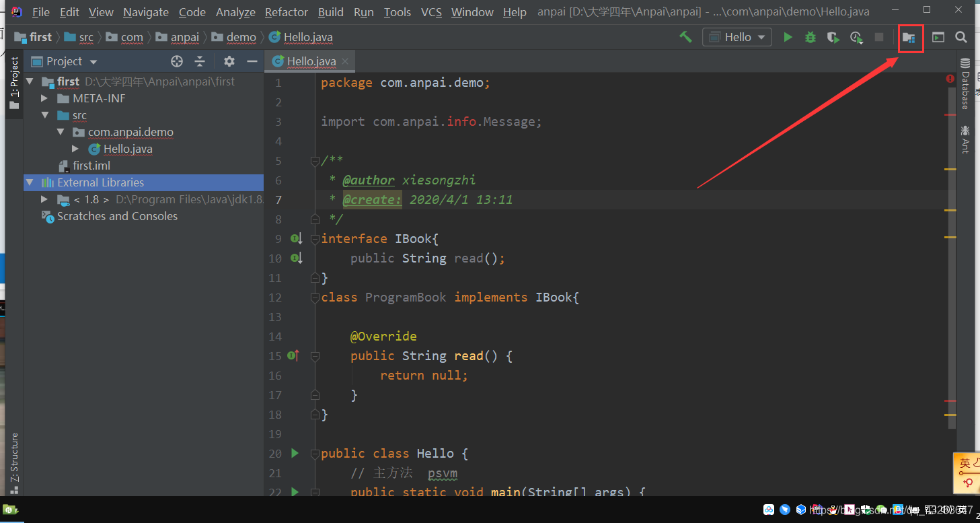
Task: Click 'return null;' in the code
Action: [x=424, y=375]
